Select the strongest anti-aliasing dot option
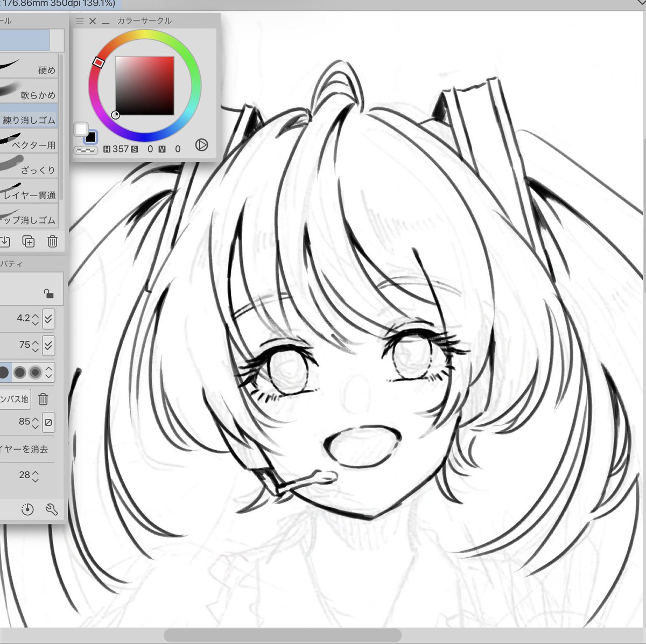 [x=36, y=372]
